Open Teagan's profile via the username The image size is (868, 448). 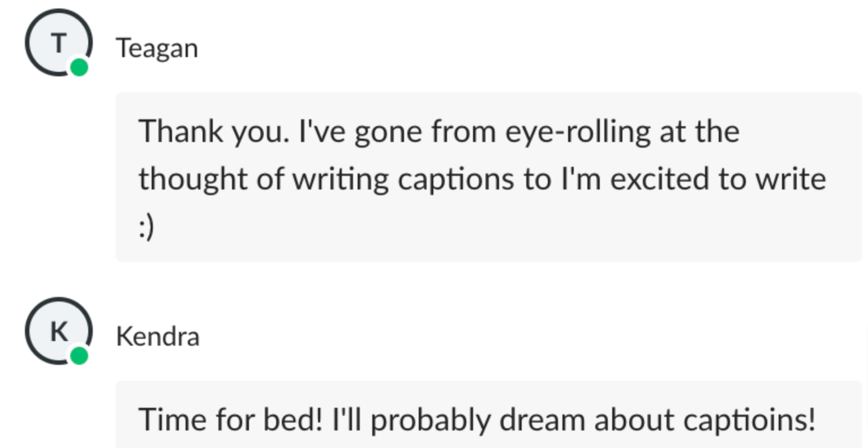157,48
